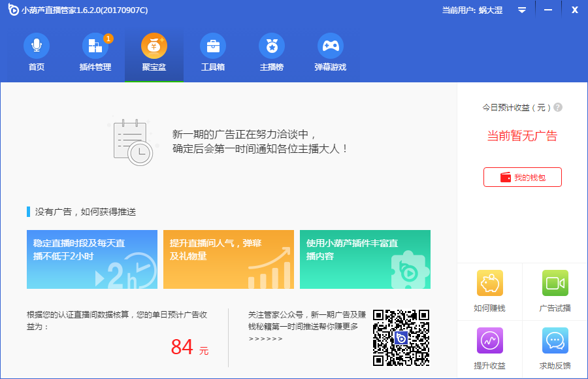Open the 弹幕游戏 gamepad icon

click(x=331, y=46)
